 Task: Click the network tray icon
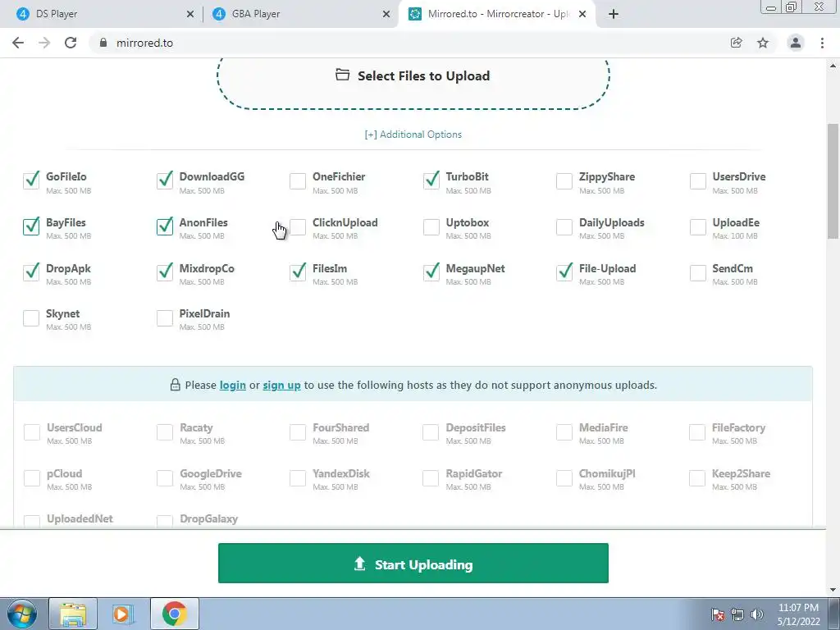(737, 614)
